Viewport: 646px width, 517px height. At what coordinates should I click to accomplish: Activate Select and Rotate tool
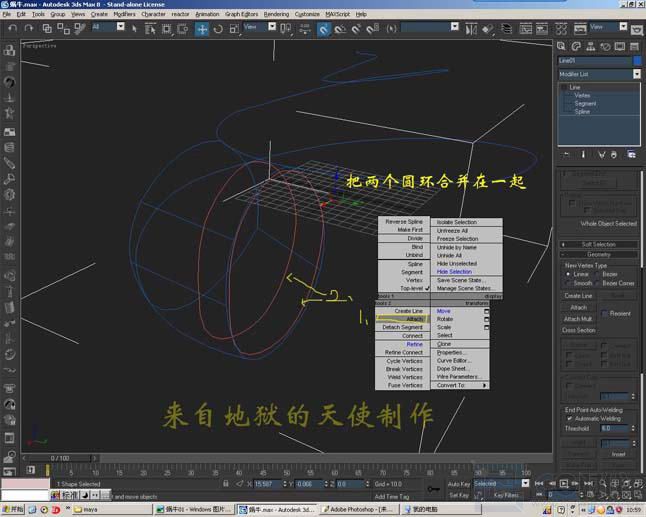(x=218, y=29)
